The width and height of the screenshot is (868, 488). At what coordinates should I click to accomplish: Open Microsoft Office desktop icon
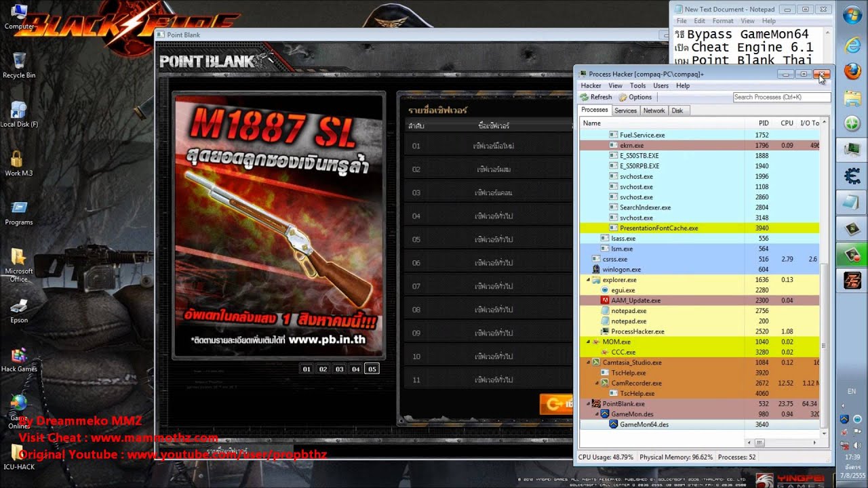pos(19,264)
